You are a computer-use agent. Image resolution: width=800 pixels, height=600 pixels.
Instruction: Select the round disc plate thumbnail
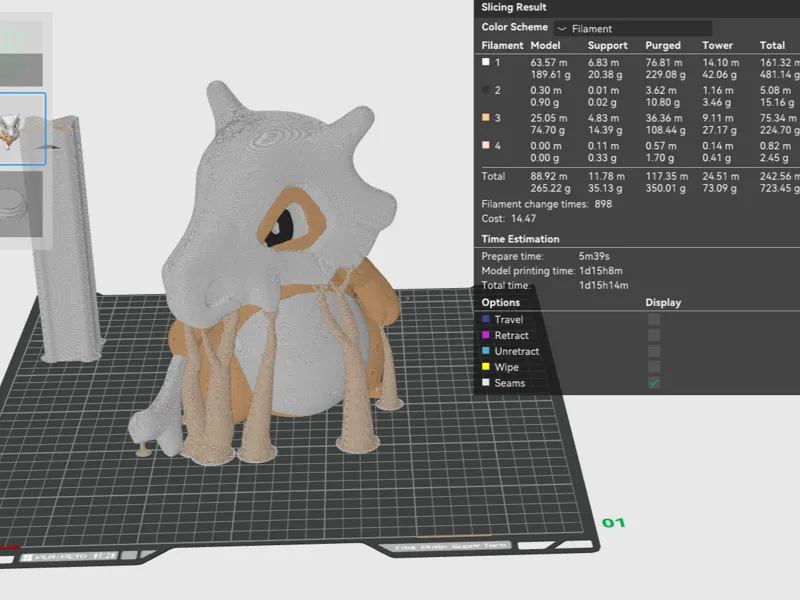[x=20, y=204]
